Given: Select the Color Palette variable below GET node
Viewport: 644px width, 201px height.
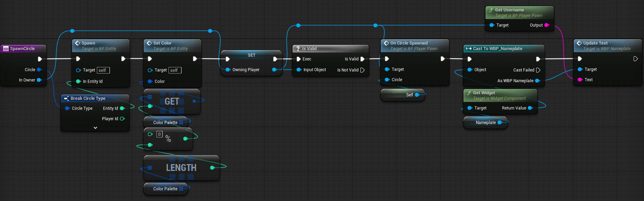Looking at the screenshot, I should click(x=165, y=123).
